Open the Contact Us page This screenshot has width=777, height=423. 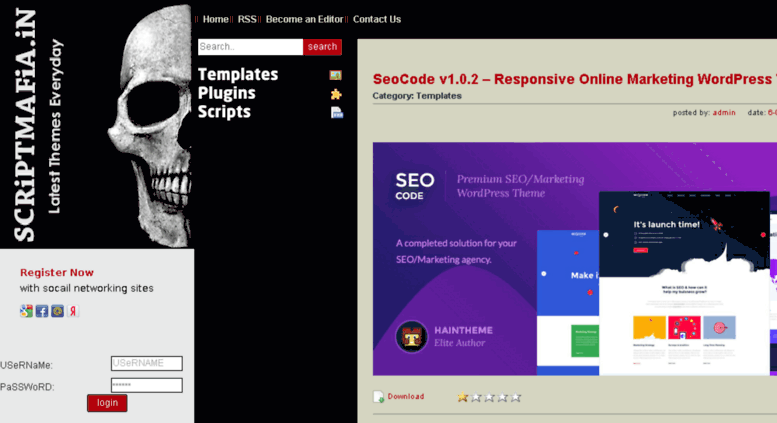[377, 19]
